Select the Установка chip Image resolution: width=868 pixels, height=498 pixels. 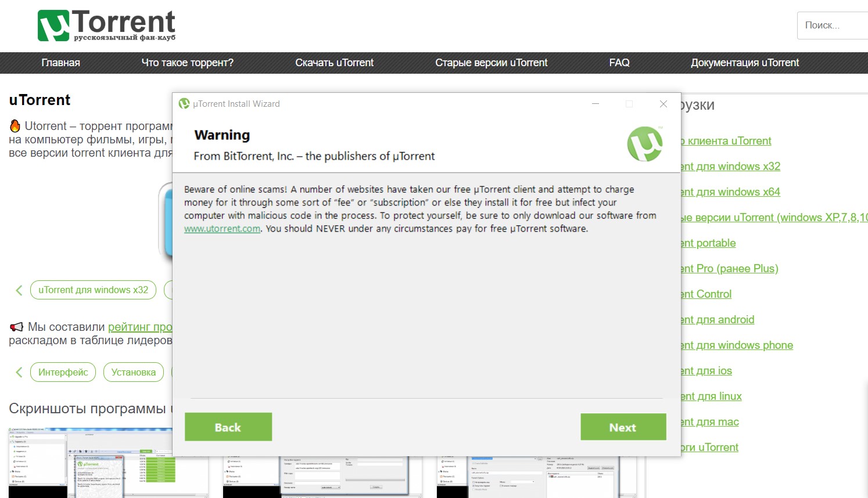point(134,372)
